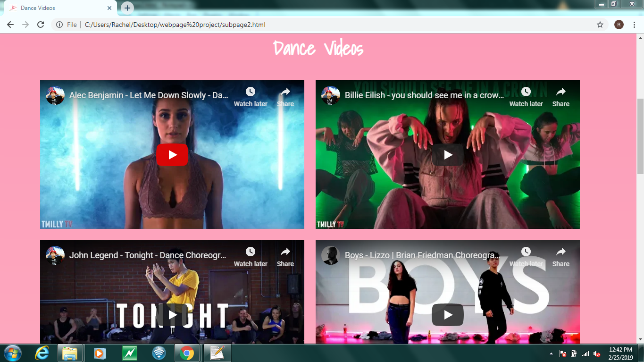644x362 pixels.
Task: Click the Action Center flag tray icon
Action: click(x=563, y=354)
